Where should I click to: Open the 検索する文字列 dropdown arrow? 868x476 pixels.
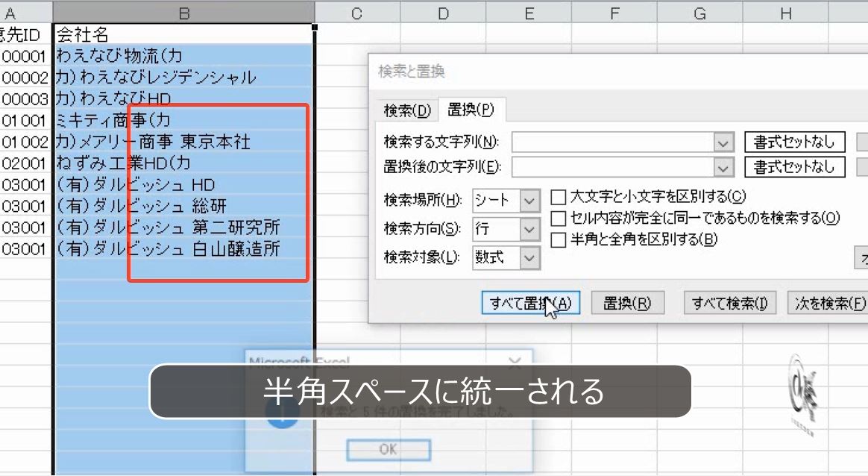coord(723,143)
